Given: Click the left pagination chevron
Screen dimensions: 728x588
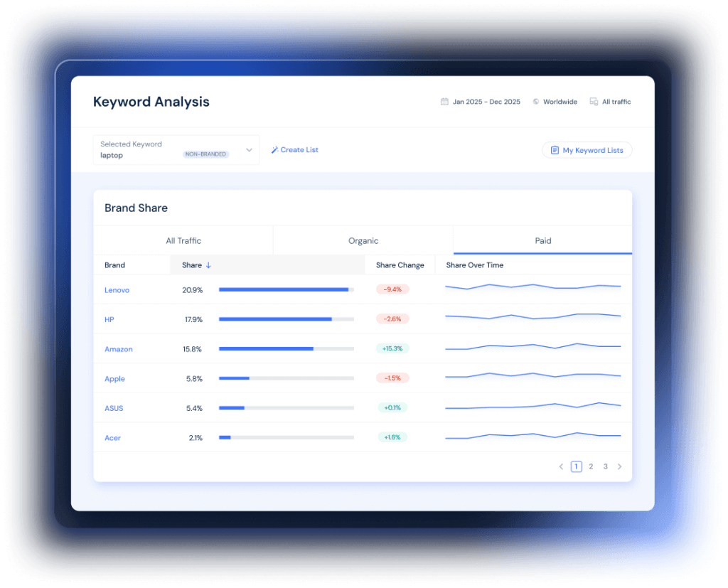Looking at the screenshot, I should [x=561, y=466].
